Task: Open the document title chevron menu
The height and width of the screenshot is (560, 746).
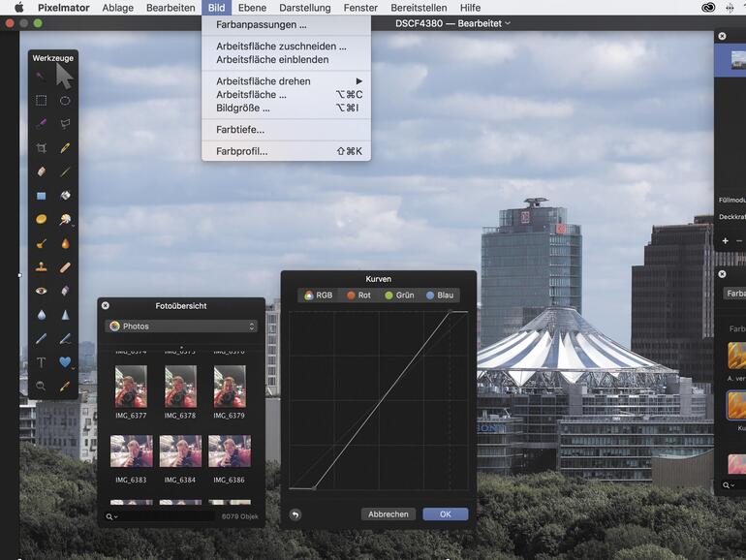Action: pos(508,23)
